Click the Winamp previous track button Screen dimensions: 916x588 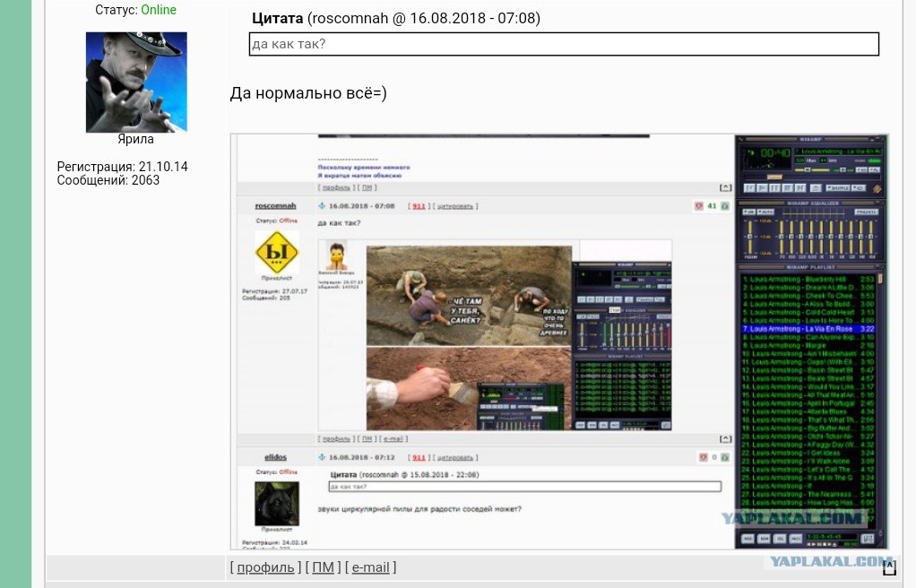tap(749, 187)
